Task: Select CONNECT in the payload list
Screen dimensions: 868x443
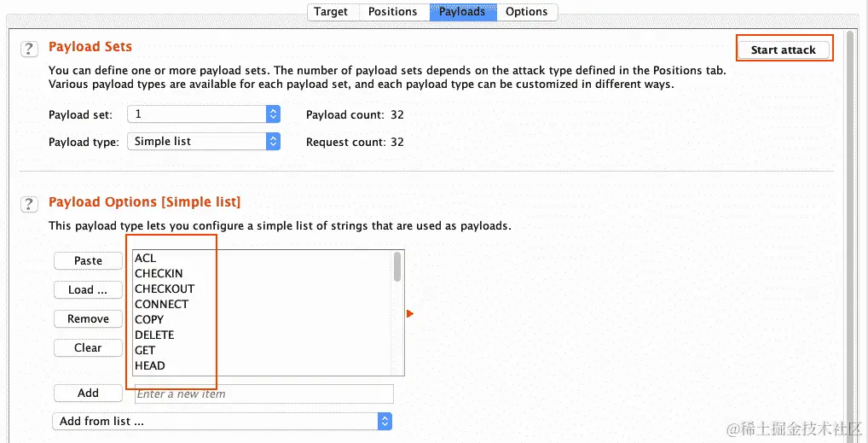Action: point(162,304)
